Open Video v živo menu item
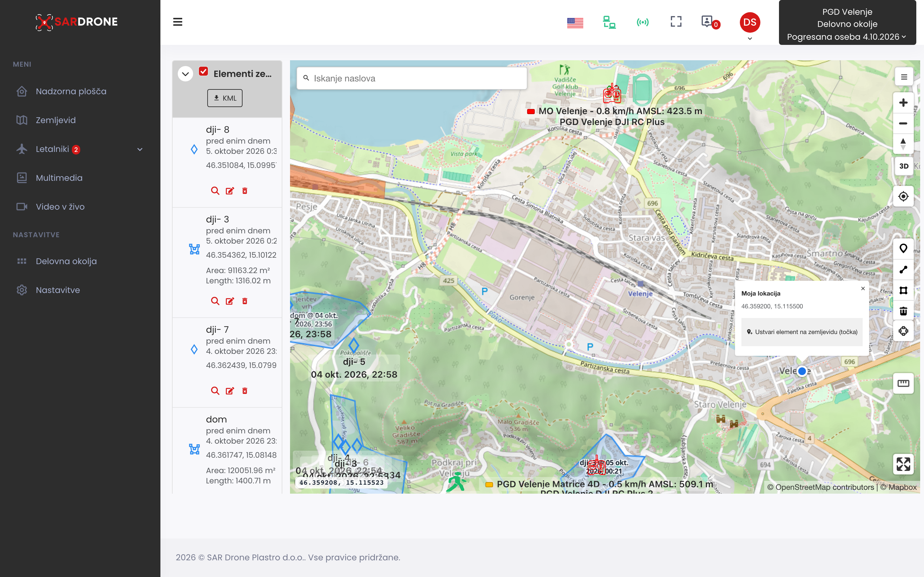This screenshot has height=577, width=924. click(x=60, y=206)
